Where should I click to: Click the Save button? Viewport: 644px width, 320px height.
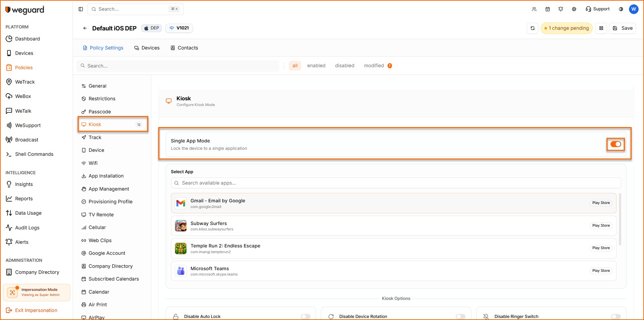pyautogui.click(x=623, y=28)
